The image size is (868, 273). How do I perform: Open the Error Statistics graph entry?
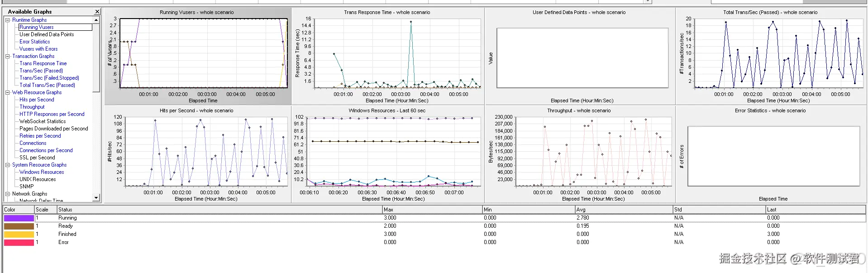(x=34, y=42)
